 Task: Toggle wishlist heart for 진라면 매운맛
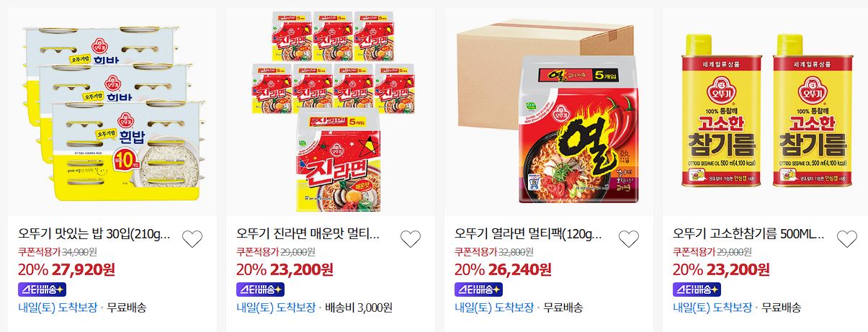410,239
